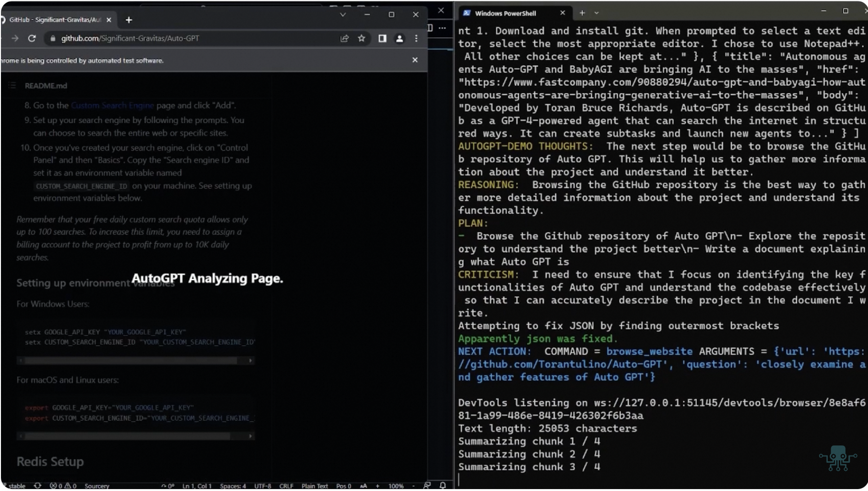Screen dimensions: 868x491
Task: Toggle Chrome side panel icon
Action: 382,38
